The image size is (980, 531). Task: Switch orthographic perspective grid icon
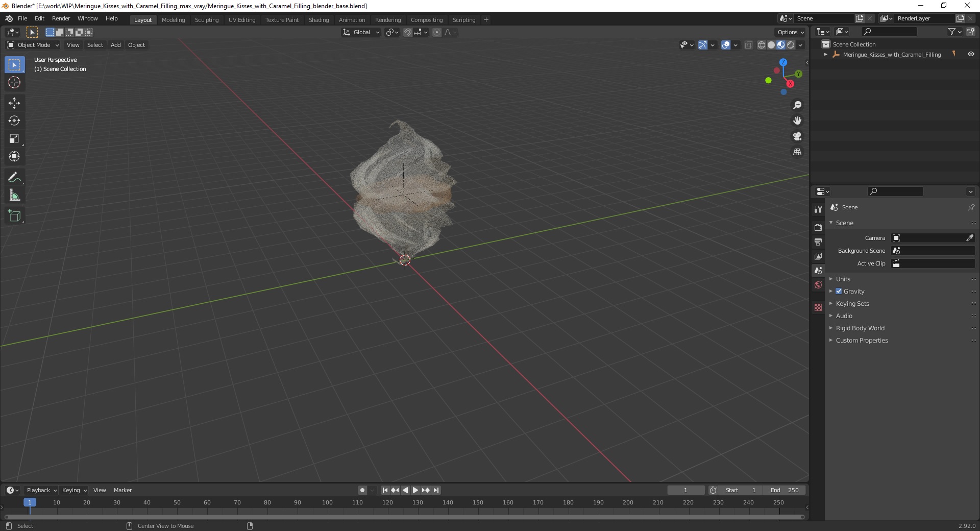point(797,152)
